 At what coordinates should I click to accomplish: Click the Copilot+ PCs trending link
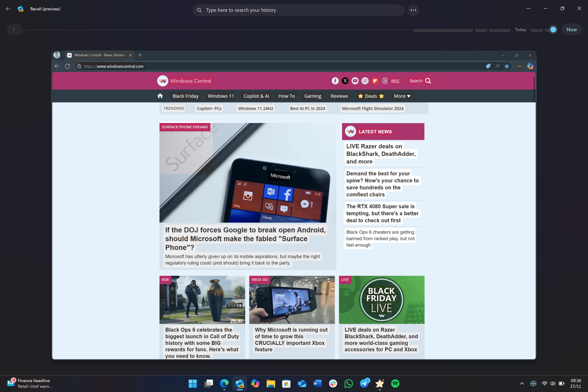pyautogui.click(x=209, y=109)
